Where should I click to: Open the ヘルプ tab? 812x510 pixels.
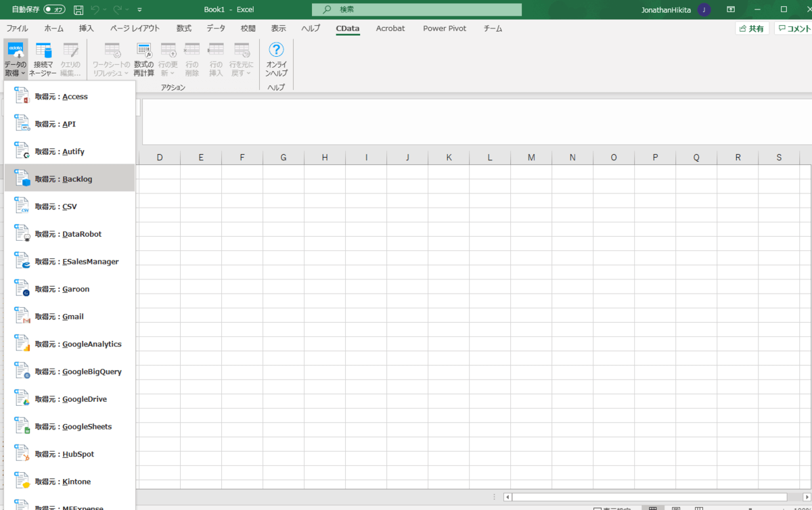click(311, 28)
